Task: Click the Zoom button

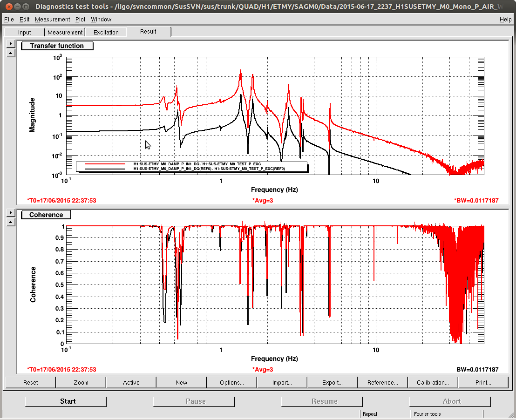Action: pyautogui.click(x=81, y=382)
